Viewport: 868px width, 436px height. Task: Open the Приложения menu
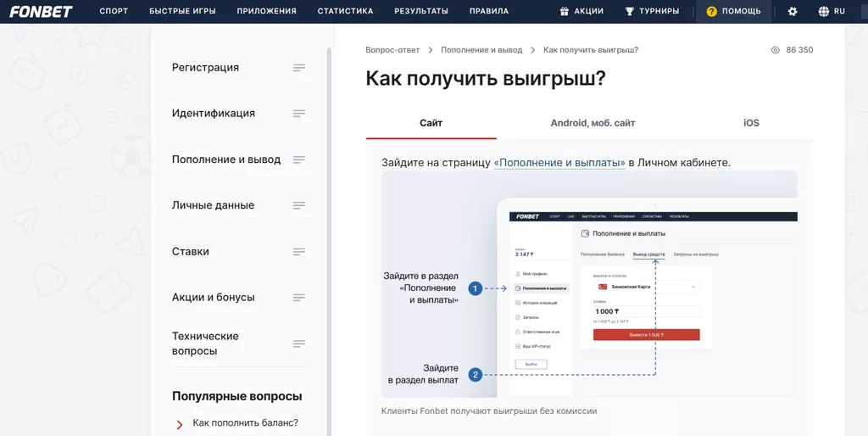click(x=266, y=11)
